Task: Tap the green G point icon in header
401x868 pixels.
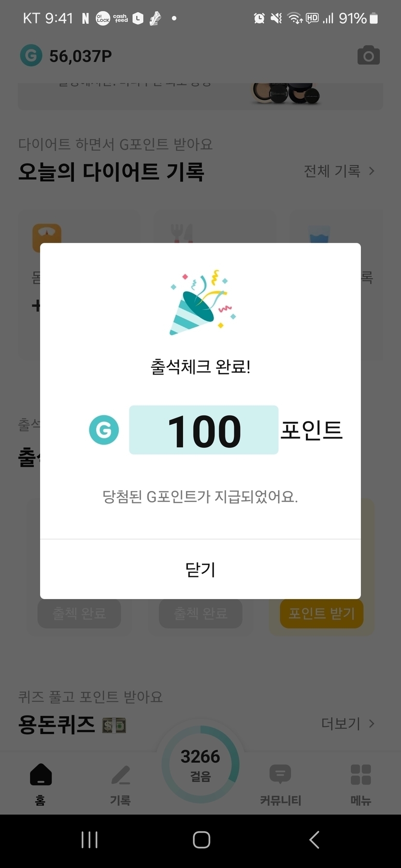Action: click(31, 56)
